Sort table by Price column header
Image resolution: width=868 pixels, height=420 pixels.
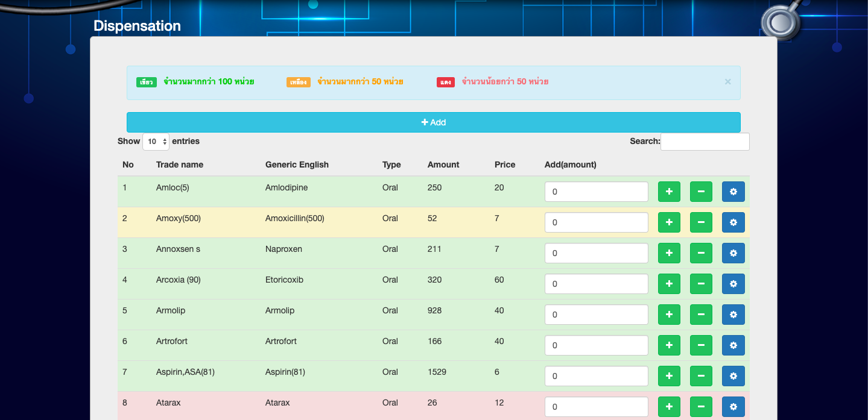point(504,165)
